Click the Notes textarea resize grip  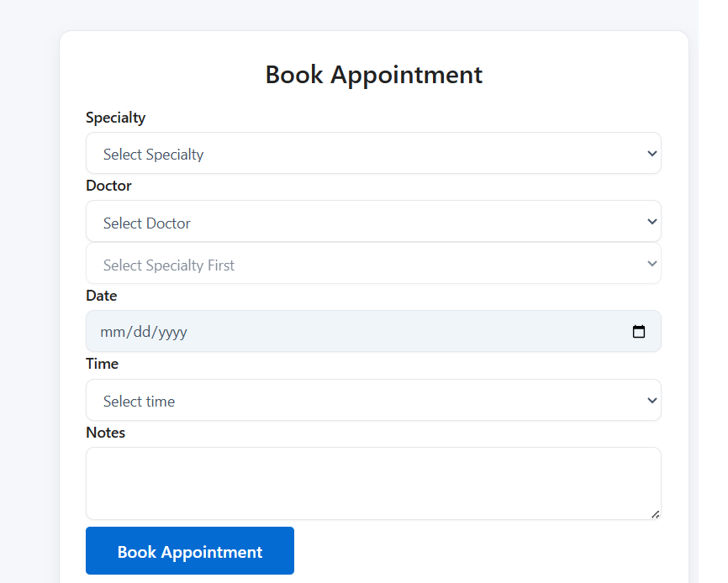655,516
